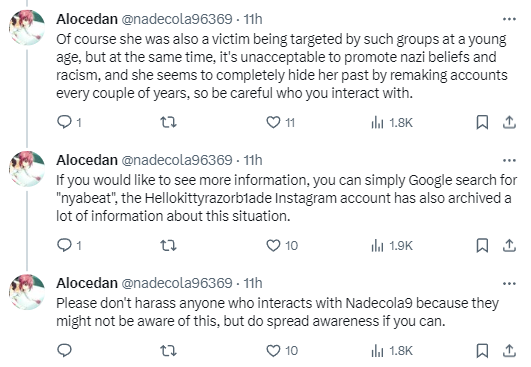Bookmark the first tweet in thread
The width and height of the screenshot is (531, 367).
(x=482, y=122)
